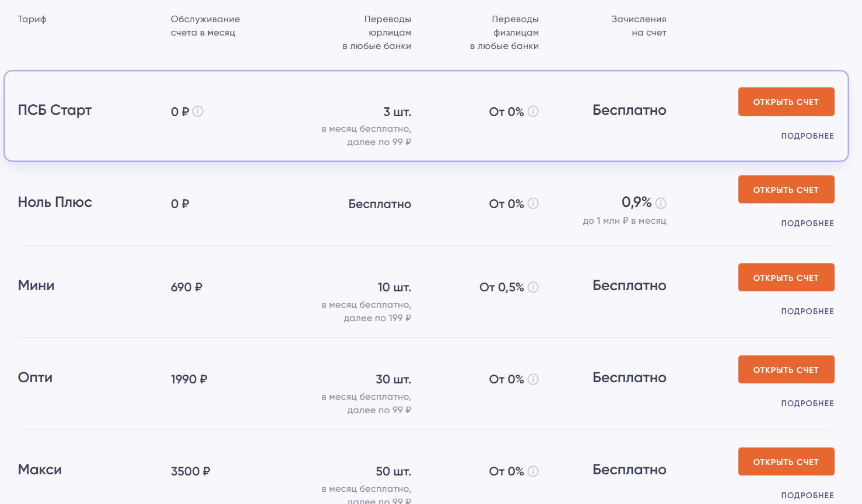Open Подробнее link in Мини row
The image size is (862, 504).
tap(807, 311)
